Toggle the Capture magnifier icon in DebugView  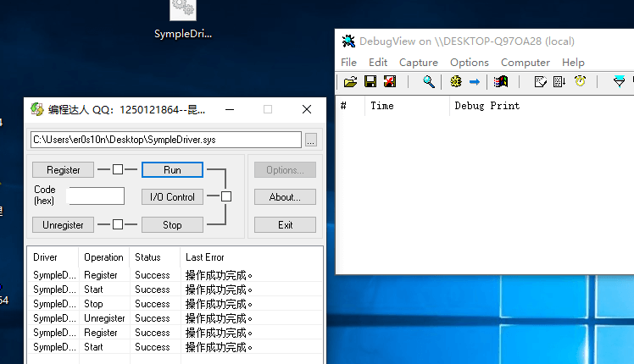click(429, 82)
